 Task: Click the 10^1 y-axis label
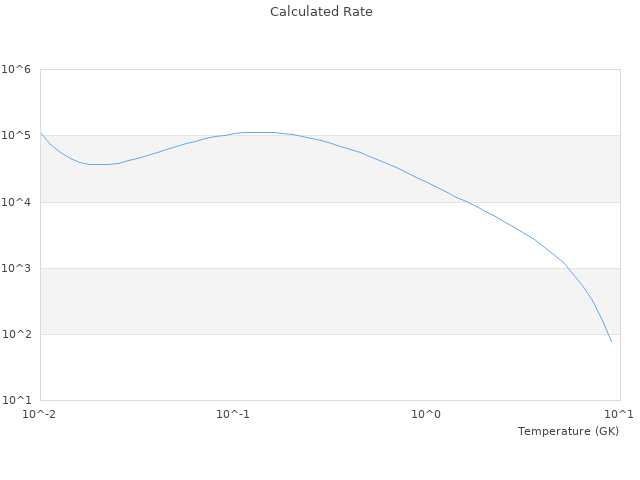[x=16, y=400]
